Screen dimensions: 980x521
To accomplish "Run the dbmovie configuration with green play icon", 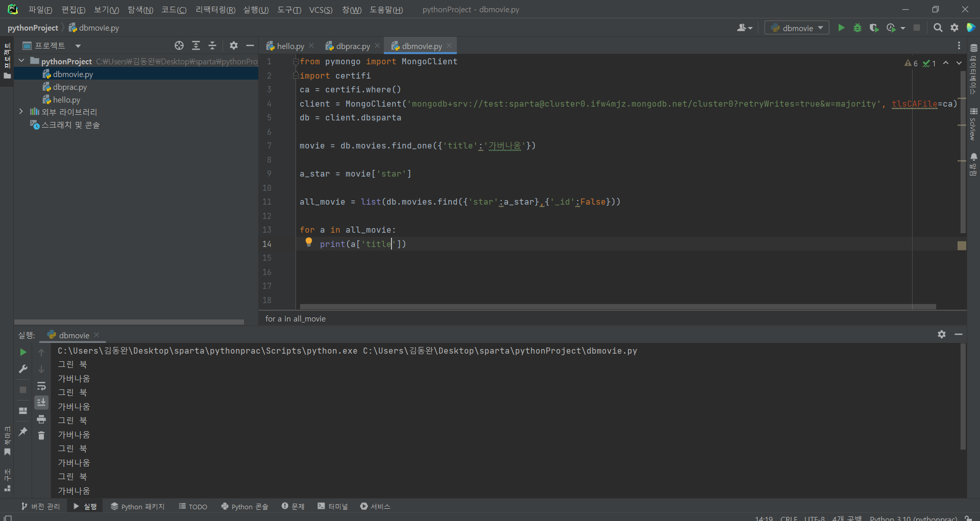I will pos(841,28).
